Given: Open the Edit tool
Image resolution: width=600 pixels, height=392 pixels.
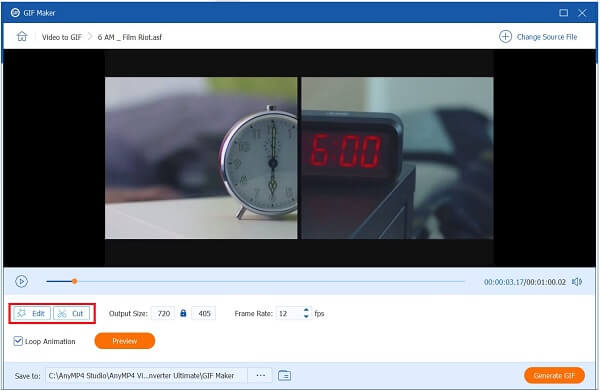Looking at the screenshot, I should point(32,314).
